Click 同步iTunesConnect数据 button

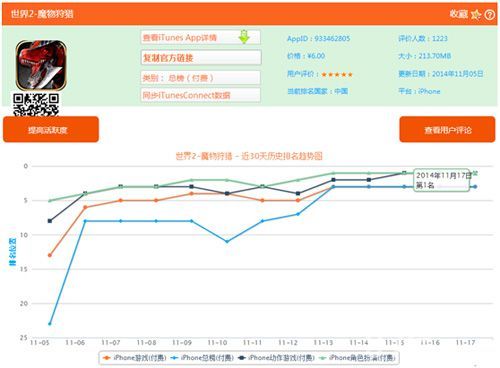200,95
